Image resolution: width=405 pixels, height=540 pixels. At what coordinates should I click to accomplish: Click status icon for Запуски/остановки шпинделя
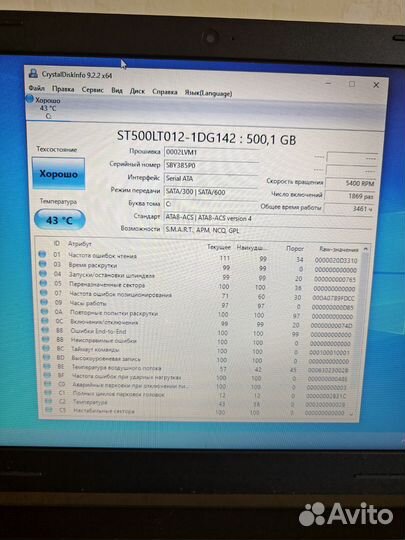tap(43, 273)
